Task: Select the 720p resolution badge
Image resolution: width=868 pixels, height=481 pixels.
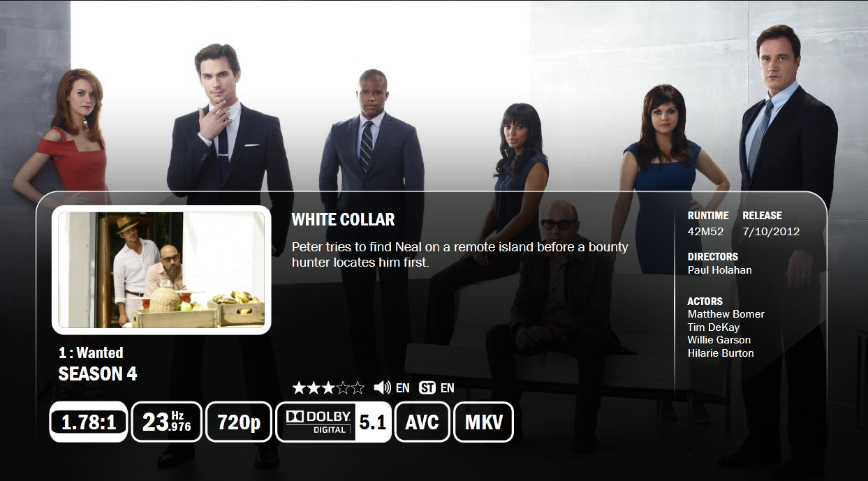Action: point(240,422)
